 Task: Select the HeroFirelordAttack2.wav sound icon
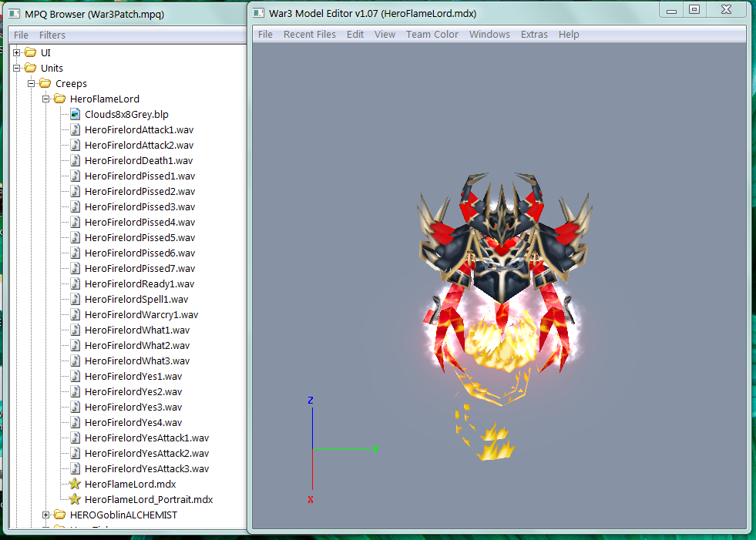tap(76, 145)
